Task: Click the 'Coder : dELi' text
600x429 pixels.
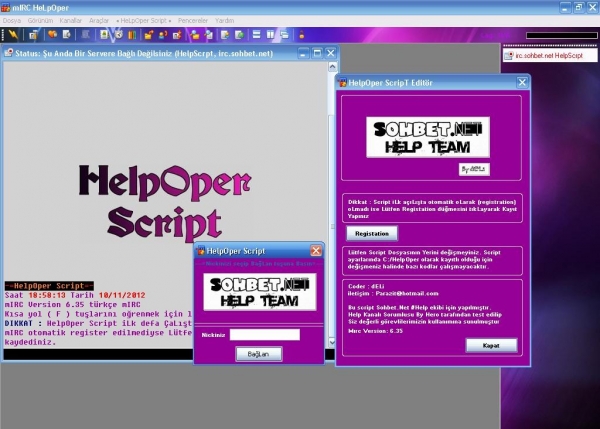Action: coord(366,286)
